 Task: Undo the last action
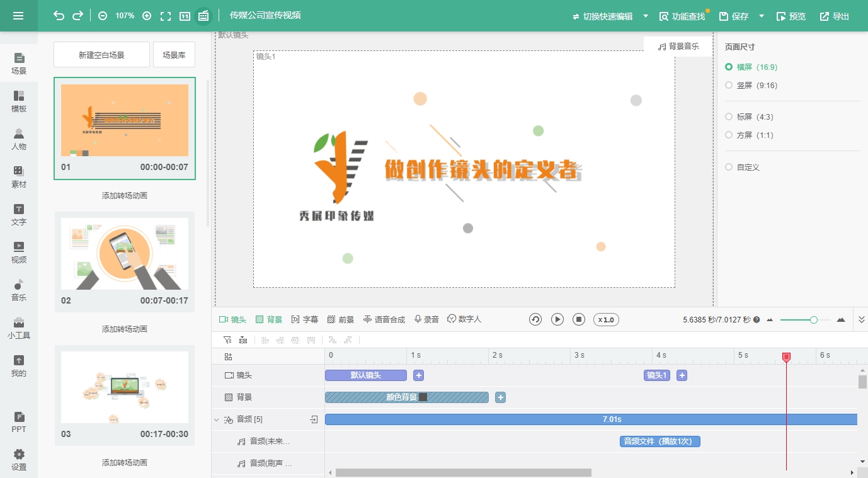coord(59,16)
